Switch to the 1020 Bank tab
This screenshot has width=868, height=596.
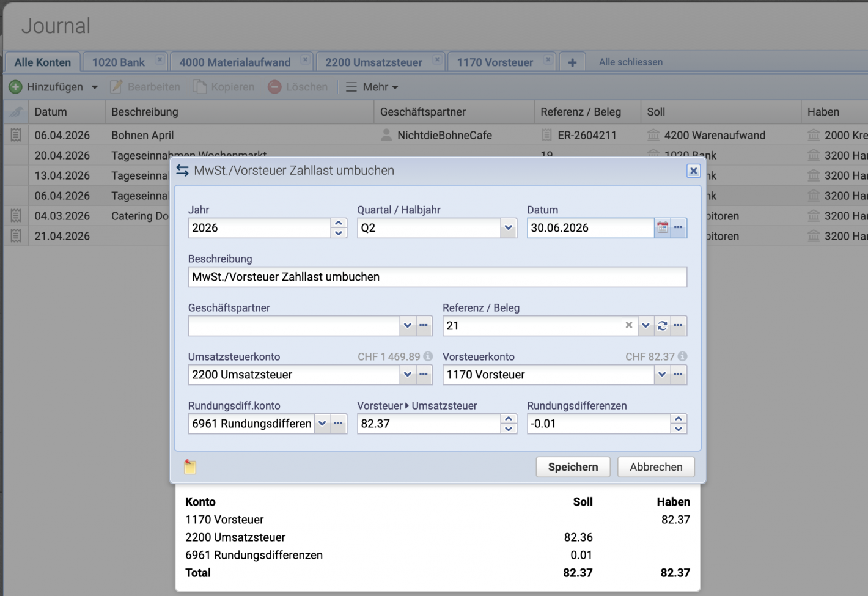(118, 61)
